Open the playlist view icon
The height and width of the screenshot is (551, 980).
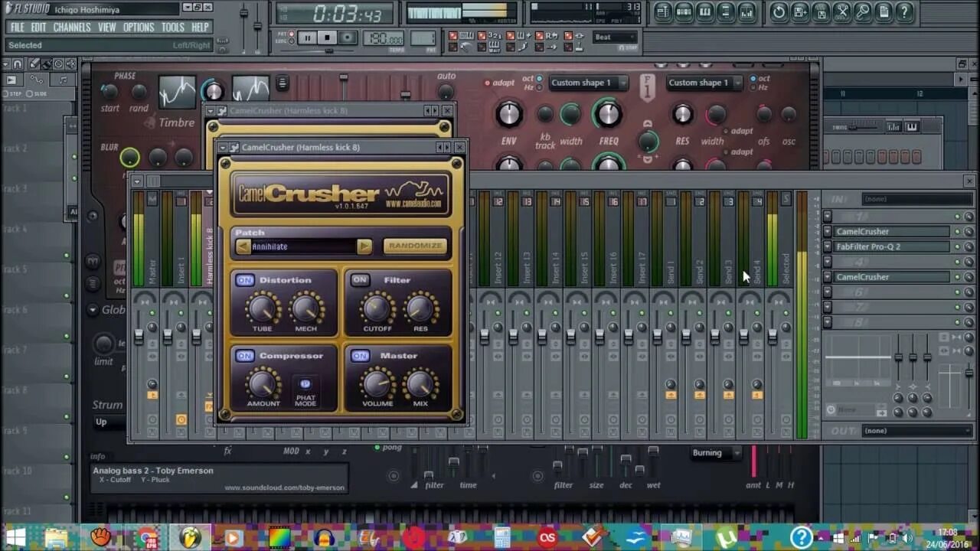[x=663, y=11]
